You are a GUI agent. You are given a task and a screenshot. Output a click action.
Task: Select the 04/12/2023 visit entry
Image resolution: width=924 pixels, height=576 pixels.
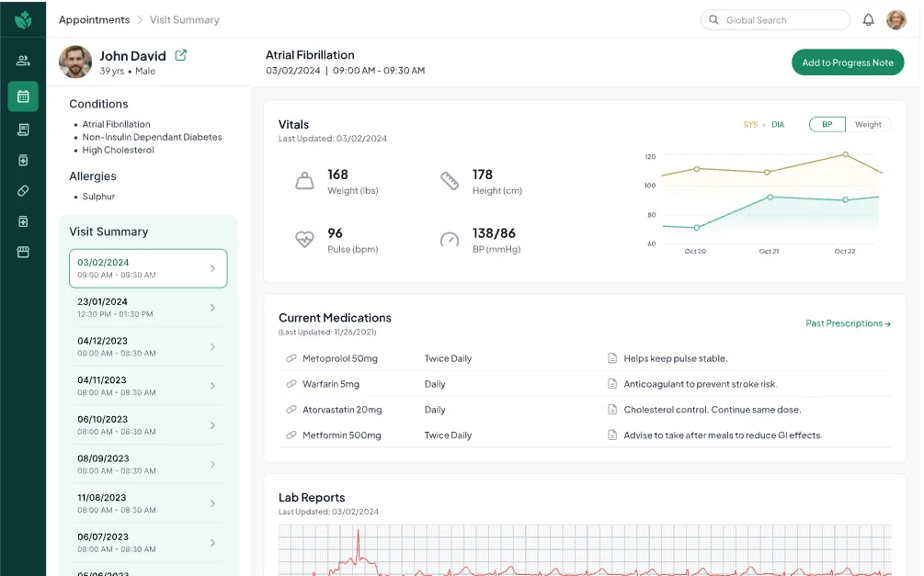tap(148, 347)
